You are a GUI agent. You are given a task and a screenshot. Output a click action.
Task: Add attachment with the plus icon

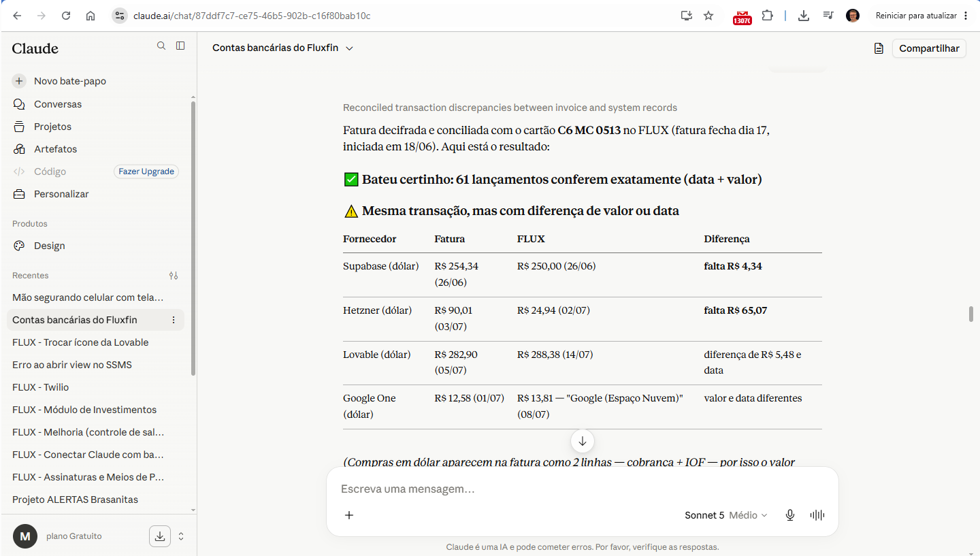(x=349, y=515)
